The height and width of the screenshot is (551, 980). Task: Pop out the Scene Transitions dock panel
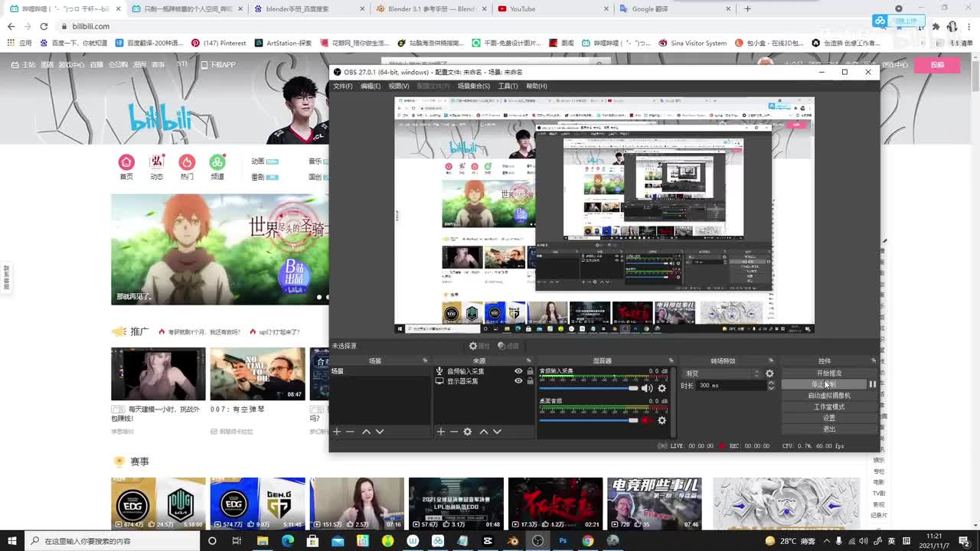pos(771,360)
